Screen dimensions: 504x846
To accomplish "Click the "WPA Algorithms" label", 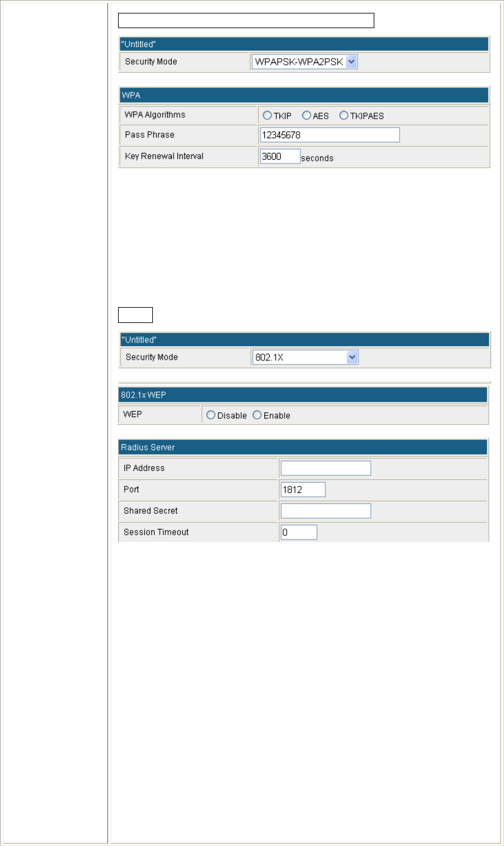I will click(155, 114).
